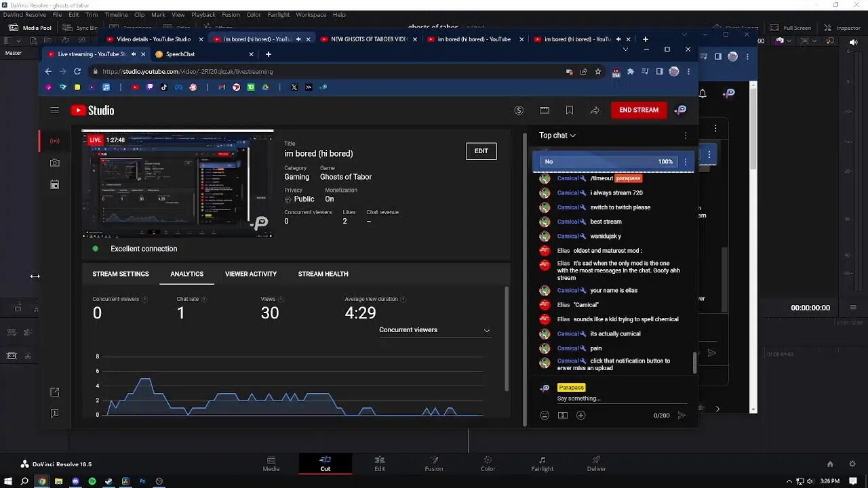Expand the Top chat mode dropdown

(x=557, y=136)
